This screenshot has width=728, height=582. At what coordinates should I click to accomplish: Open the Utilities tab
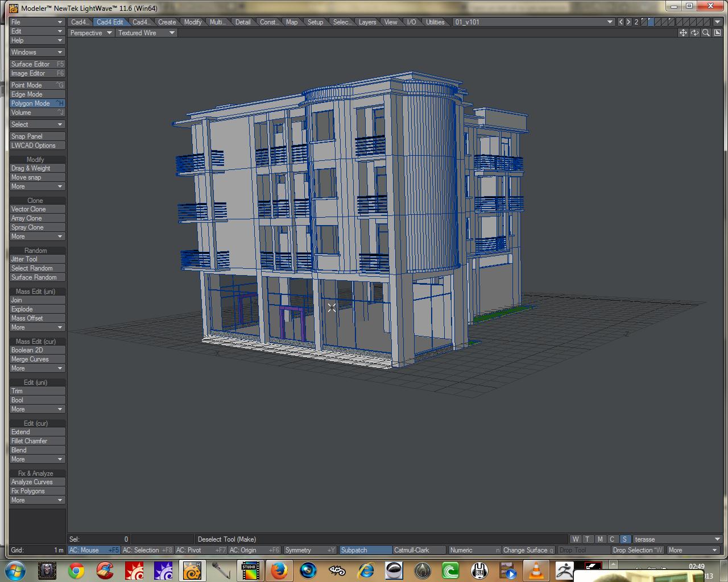(435, 22)
